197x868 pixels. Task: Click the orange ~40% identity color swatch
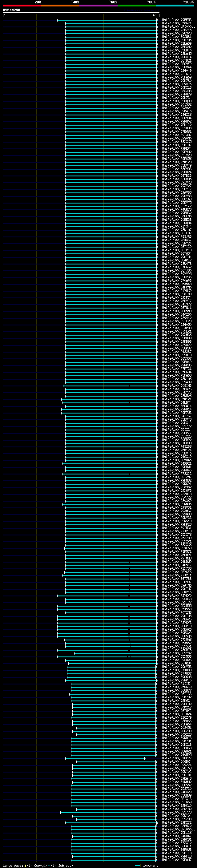[60, 6]
